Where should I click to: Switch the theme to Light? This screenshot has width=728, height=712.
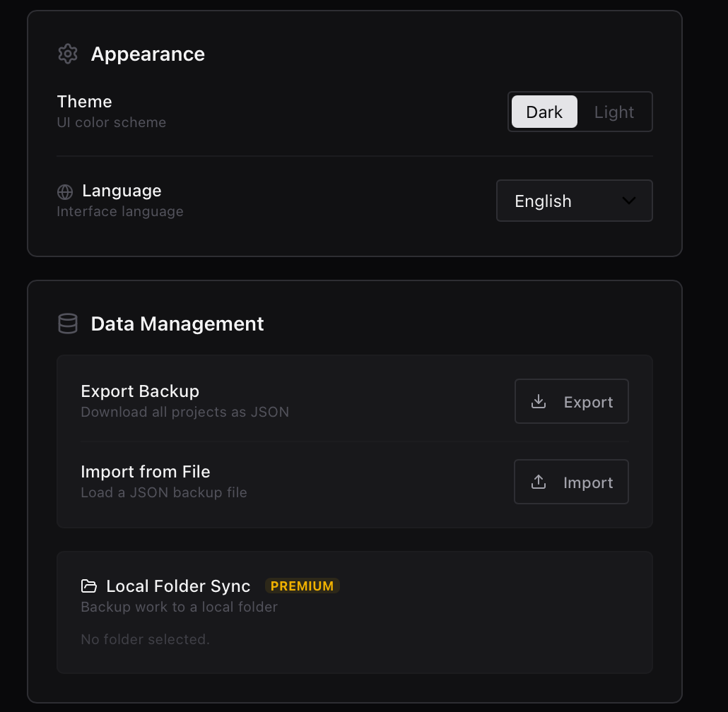pyautogui.click(x=613, y=112)
